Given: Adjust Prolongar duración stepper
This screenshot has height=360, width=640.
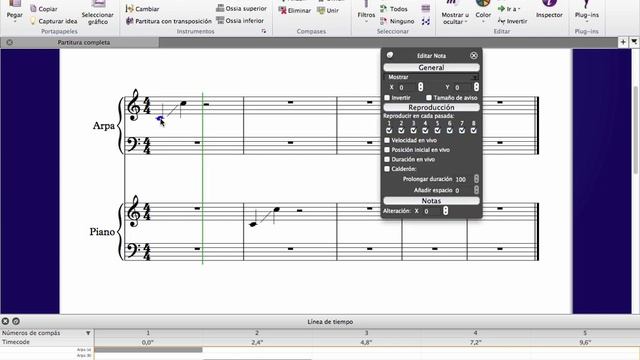Looking at the screenshot, I should click(476, 179).
